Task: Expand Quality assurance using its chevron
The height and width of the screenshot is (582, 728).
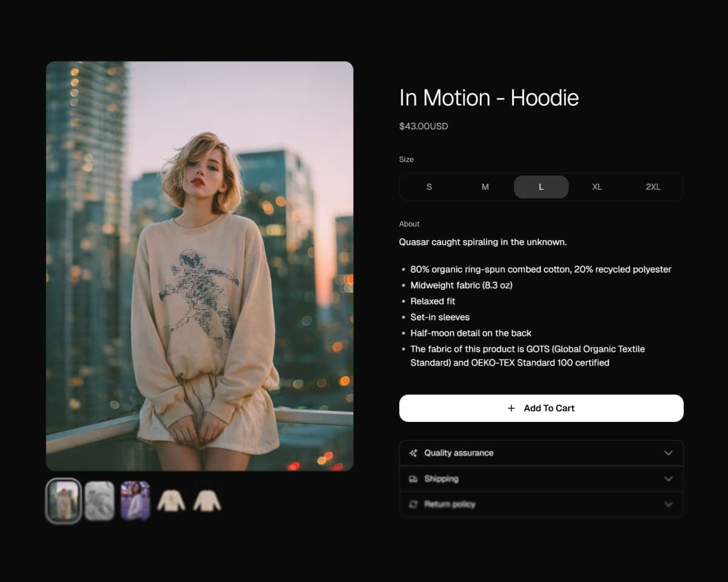Action: pyautogui.click(x=668, y=453)
